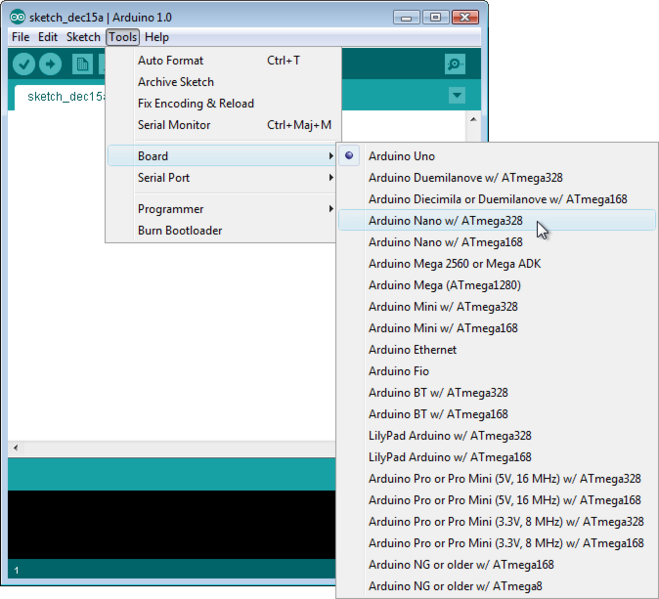This screenshot has height=599, width=659.
Task: Open the File menu
Action: click(x=21, y=37)
